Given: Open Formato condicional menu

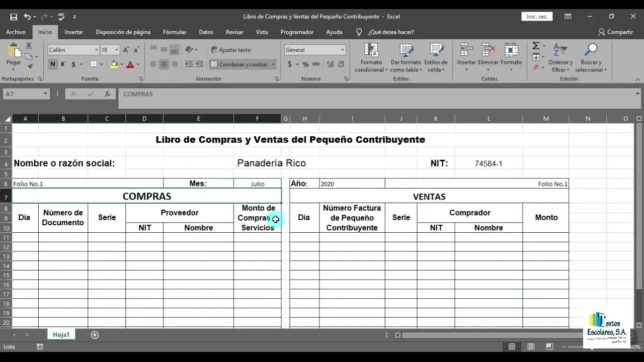Looking at the screenshot, I should pyautogui.click(x=371, y=58).
